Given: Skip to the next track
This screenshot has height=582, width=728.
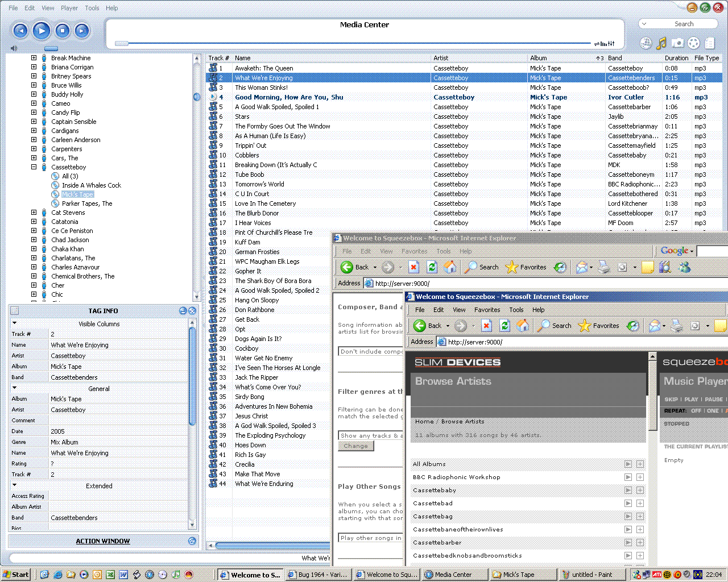Looking at the screenshot, I should pos(82,31).
